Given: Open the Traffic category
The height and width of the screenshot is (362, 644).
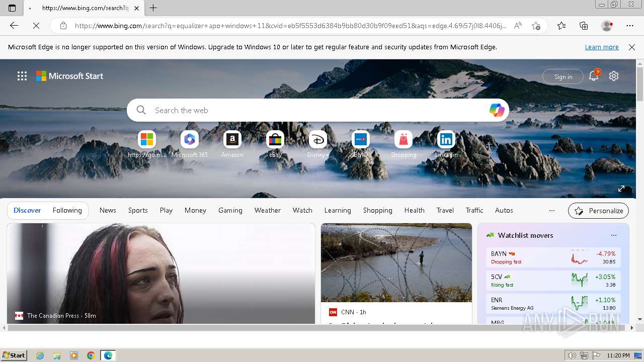Looking at the screenshot, I should click(x=474, y=211).
